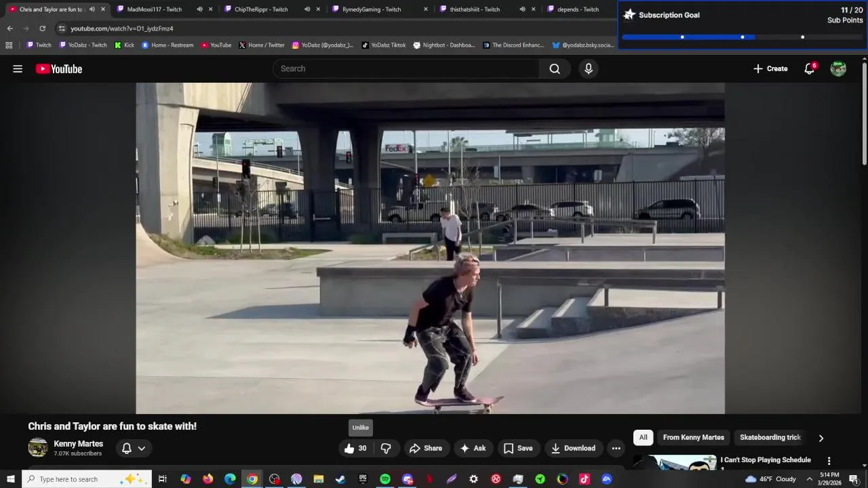Select the All filter chip
Image resolution: width=868 pixels, height=488 pixels.
(x=643, y=437)
